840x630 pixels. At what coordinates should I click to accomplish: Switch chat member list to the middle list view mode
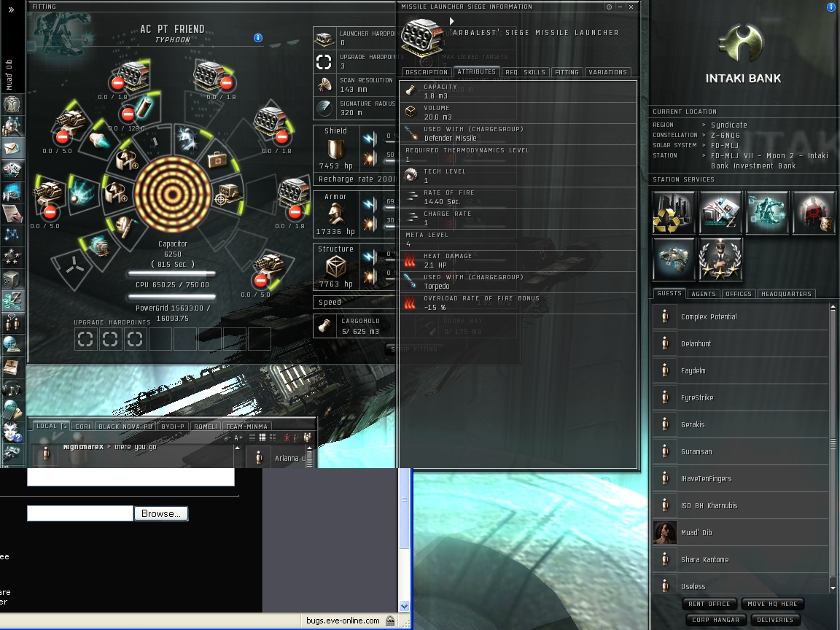click(262, 437)
